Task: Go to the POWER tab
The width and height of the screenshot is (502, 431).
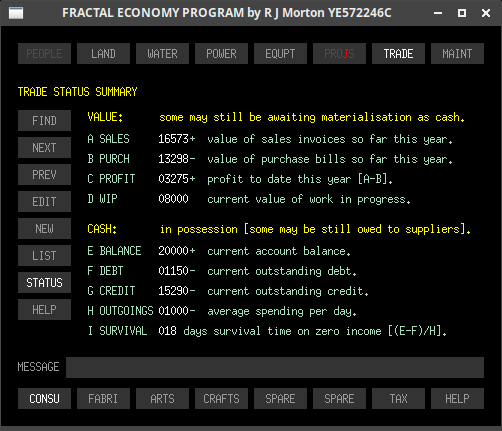Action: (x=221, y=54)
